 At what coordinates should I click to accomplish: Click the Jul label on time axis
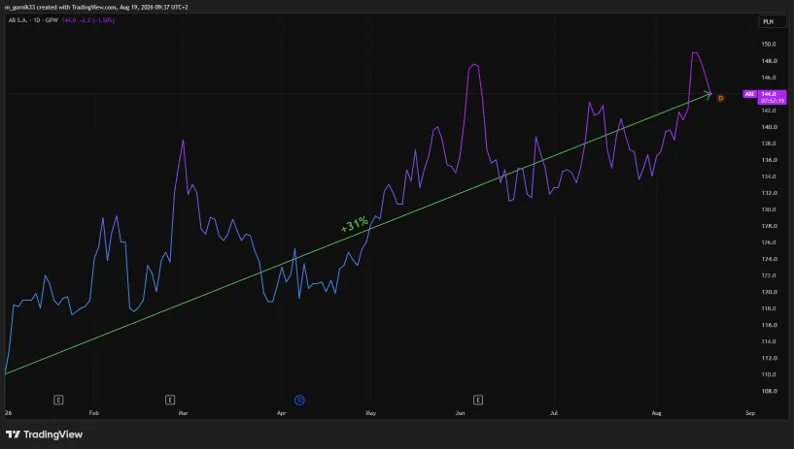[554, 413]
